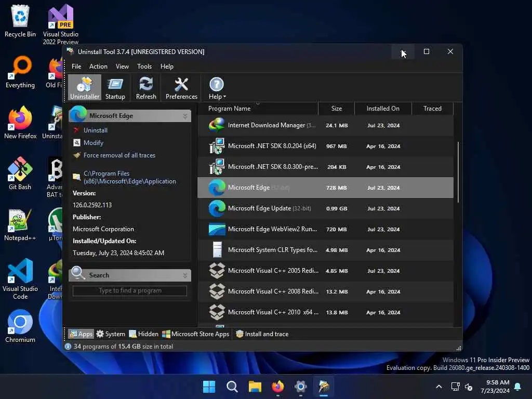The image size is (532, 399).
Task: Click the 13.8 MB size cell
Action: pyautogui.click(x=336, y=312)
